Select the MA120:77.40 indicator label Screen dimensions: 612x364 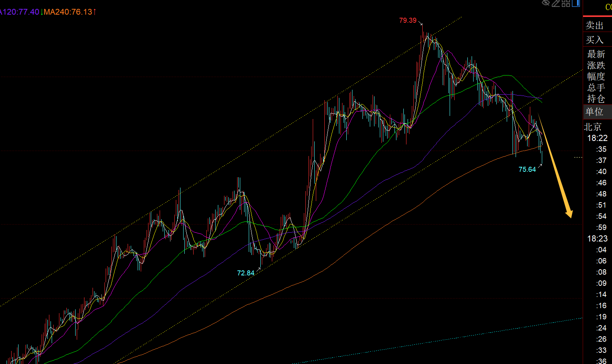(20, 12)
